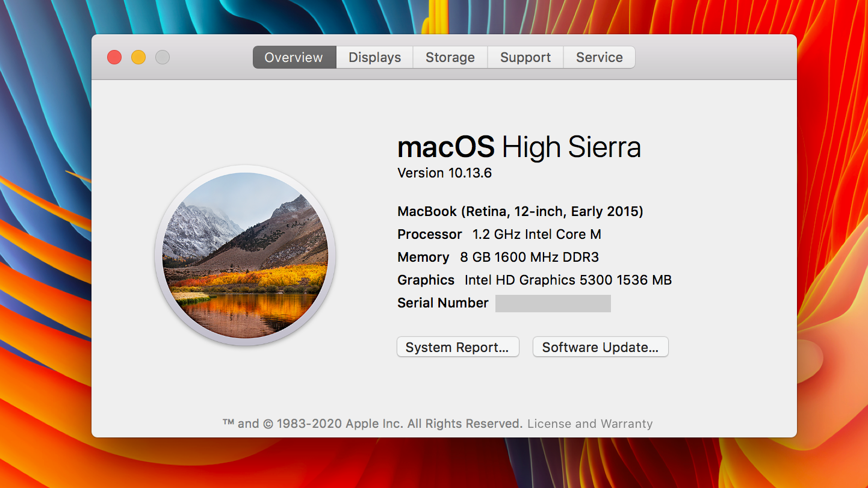Open License and Warranty information
868x488 pixels.
pyautogui.click(x=590, y=424)
